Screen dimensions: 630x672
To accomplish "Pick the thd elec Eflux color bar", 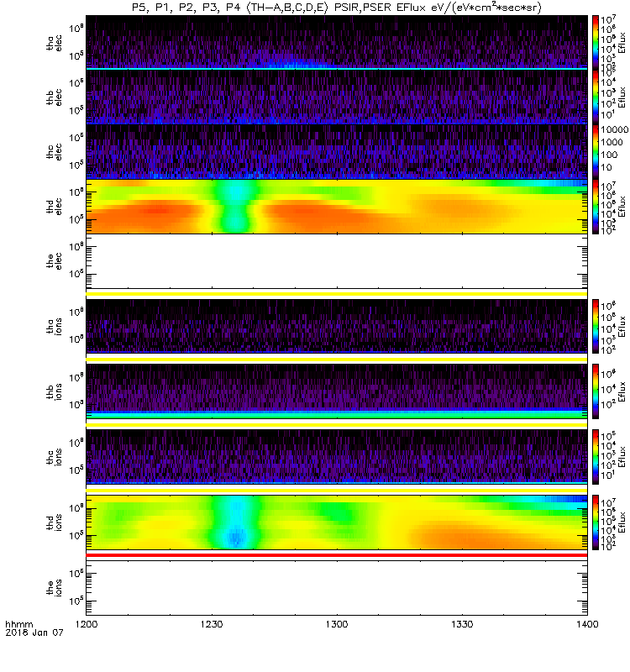I will click(x=596, y=207).
